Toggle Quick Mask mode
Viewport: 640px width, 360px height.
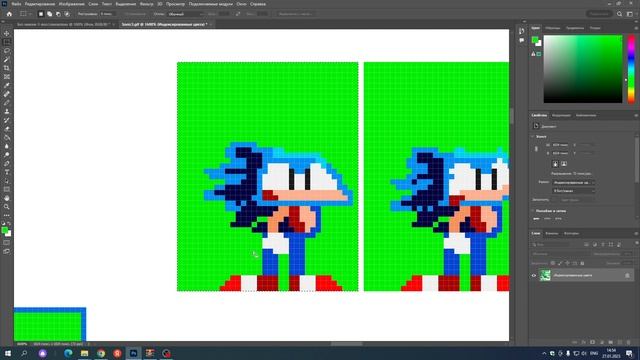[x=7, y=242]
